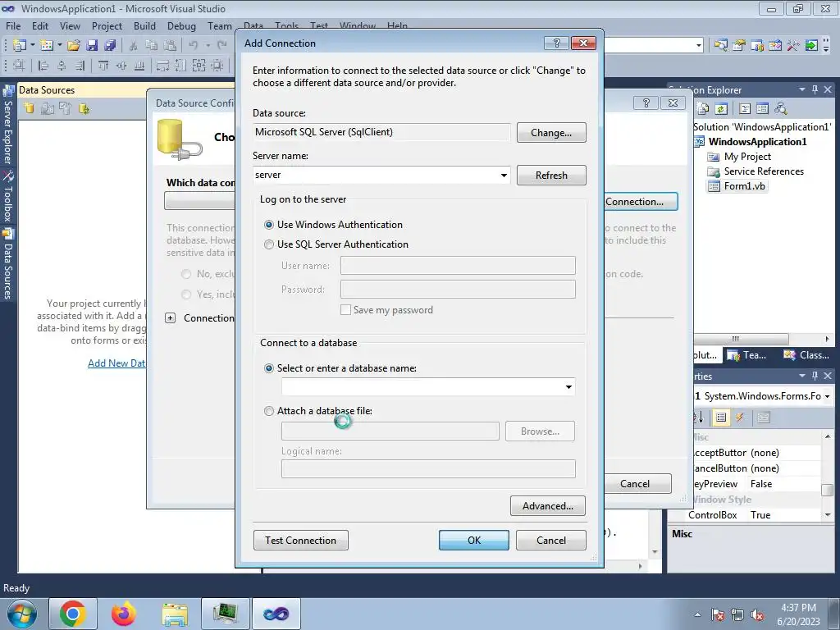Open Toolbox via crossed tools toolbar icon
The height and width of the screenshot is (630, 840).
pyautogui.click(x=793, y=46)
